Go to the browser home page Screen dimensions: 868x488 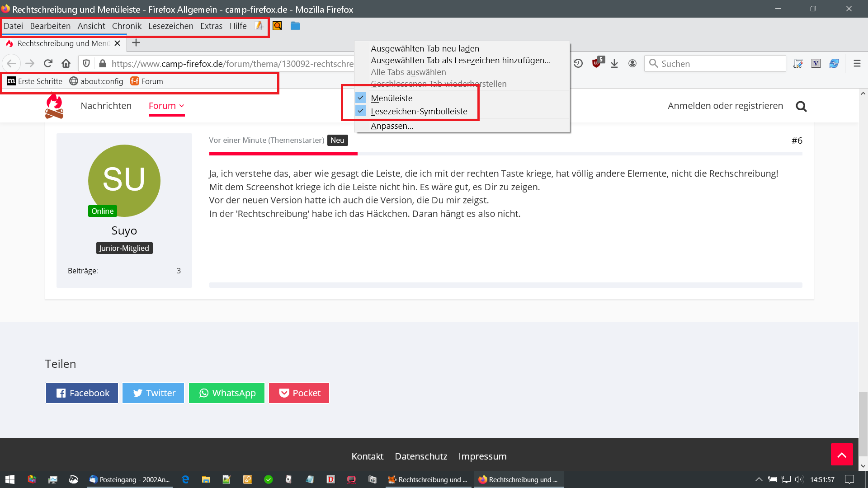(x=66, y=64)
